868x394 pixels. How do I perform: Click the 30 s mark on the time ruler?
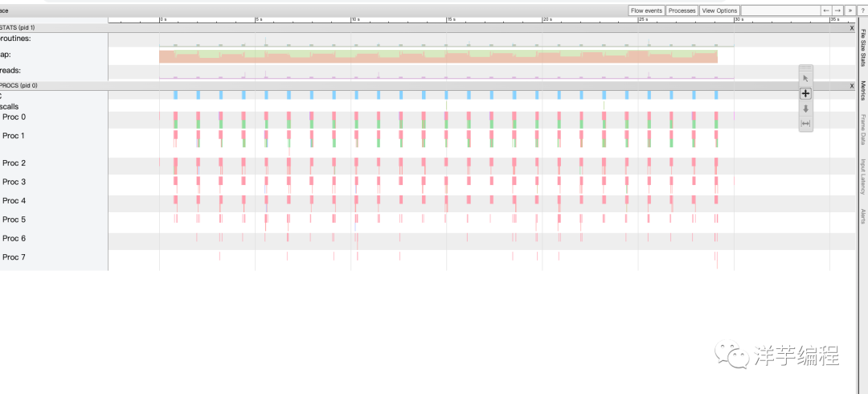coord(738,19)
